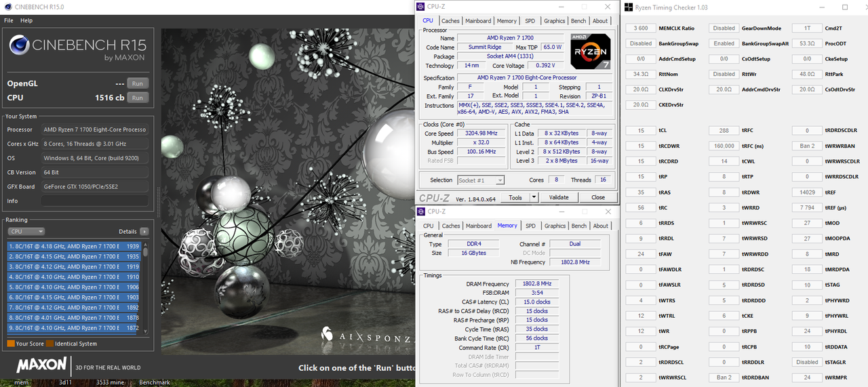Click the Ryzen Timing Checker title bar icon

click(629, 7)
